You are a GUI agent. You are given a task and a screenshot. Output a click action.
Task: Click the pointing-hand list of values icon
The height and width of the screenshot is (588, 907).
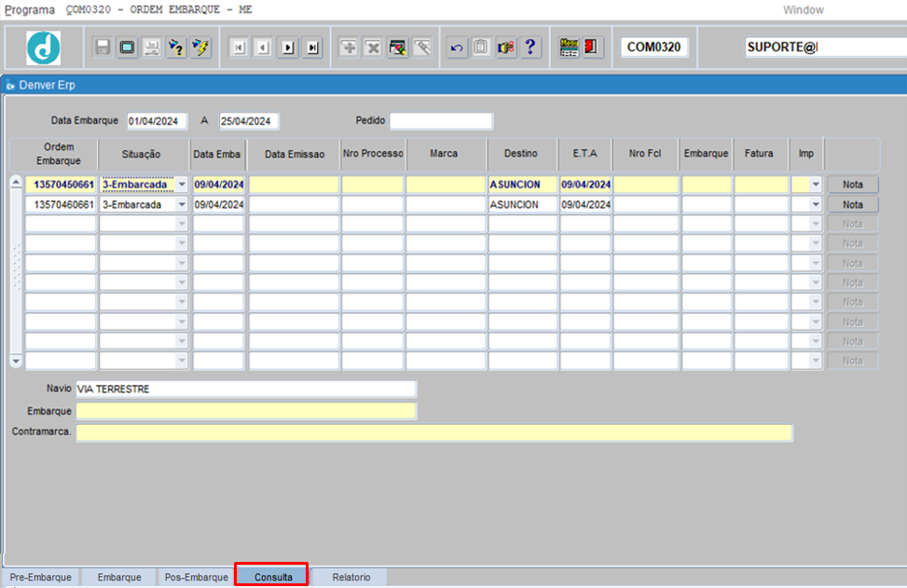[x=506, y=48]
